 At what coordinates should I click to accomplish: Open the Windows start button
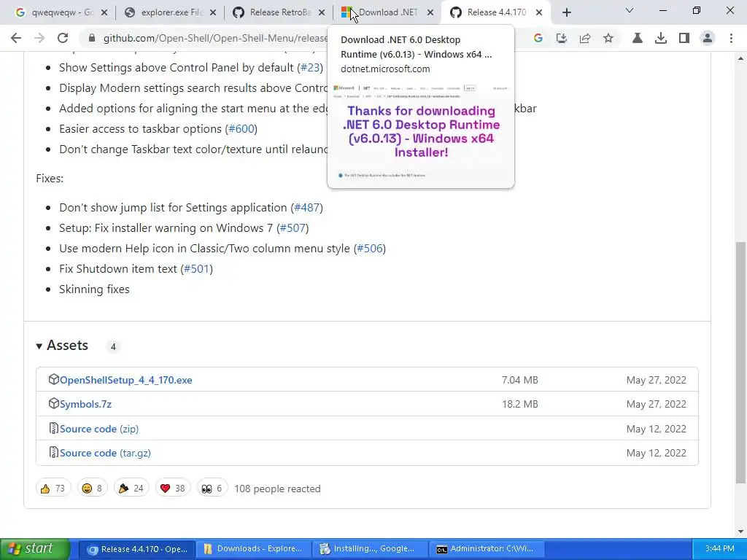(x=34, y=549)
